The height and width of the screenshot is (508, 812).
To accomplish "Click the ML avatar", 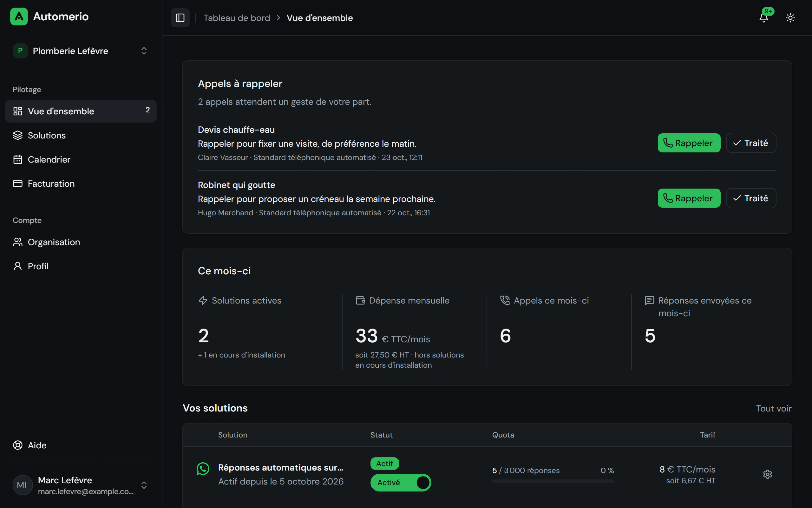I will 23,485.
